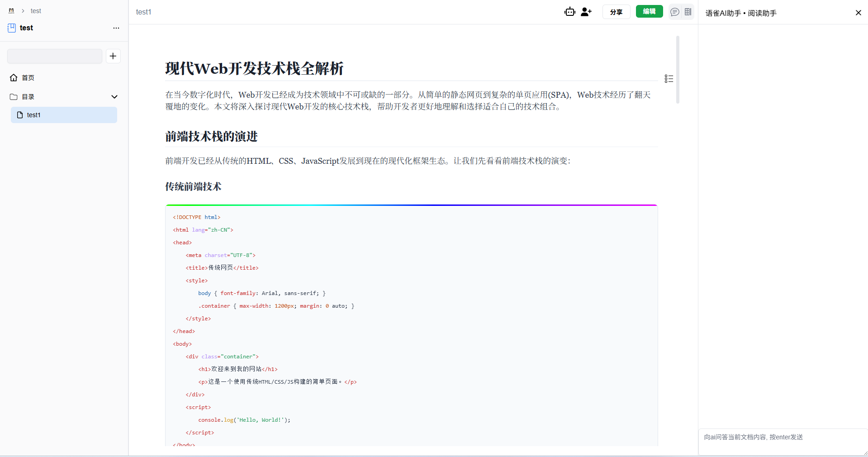The width and height of the screenshot is (868, 457).
Task: Click the '<div class="container">' code line
Action: click(x=222, y=357)
